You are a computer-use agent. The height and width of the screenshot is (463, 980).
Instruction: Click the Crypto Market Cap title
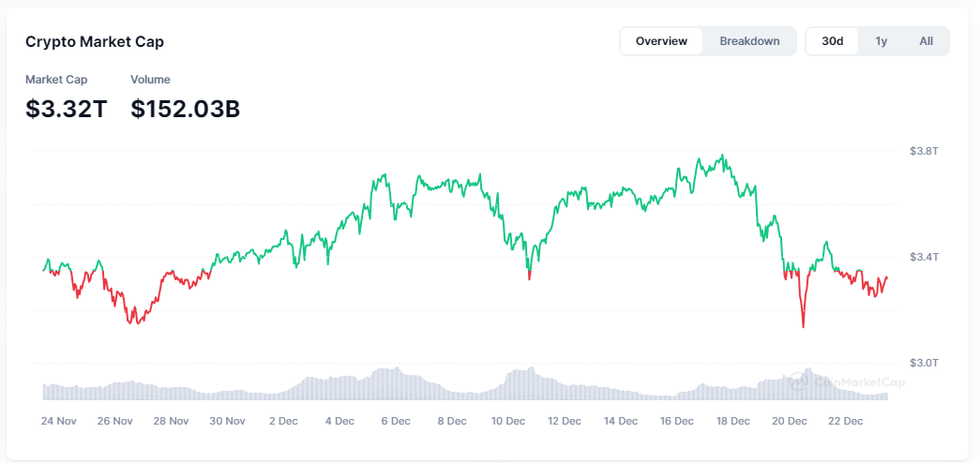[x=95, y=42]
